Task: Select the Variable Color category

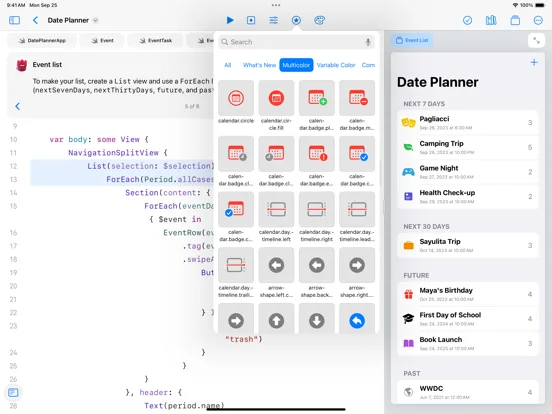Action: (336, 65)
